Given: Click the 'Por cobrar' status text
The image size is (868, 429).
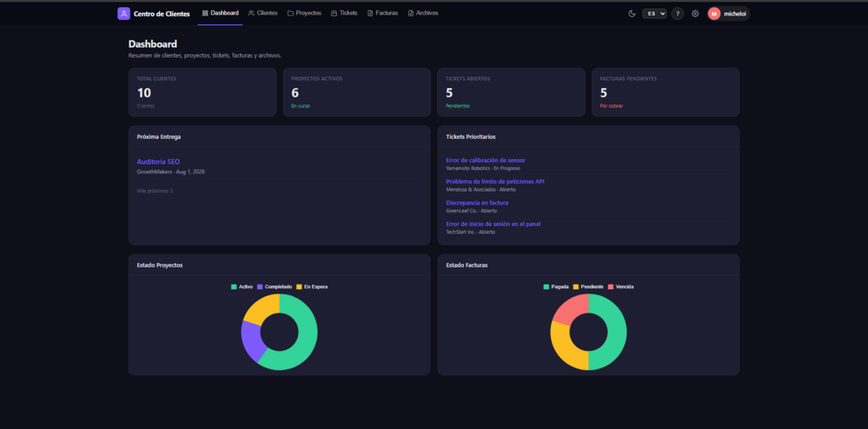Looking at the screenshot, I should pos(611,105).
